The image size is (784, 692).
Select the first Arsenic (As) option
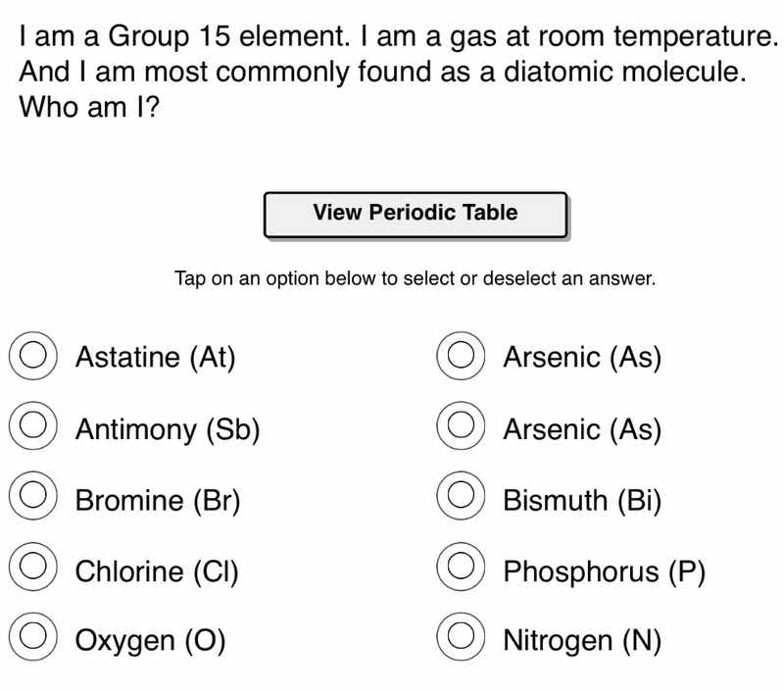460,357
